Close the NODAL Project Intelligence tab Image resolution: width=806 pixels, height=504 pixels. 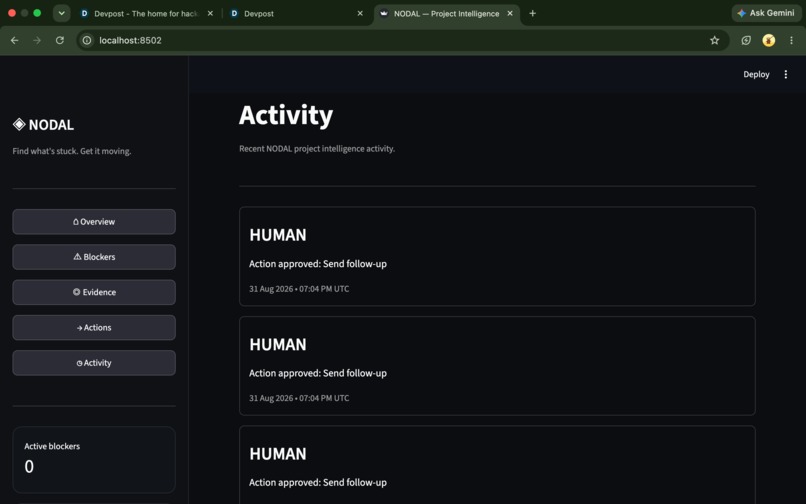point(510,13)
